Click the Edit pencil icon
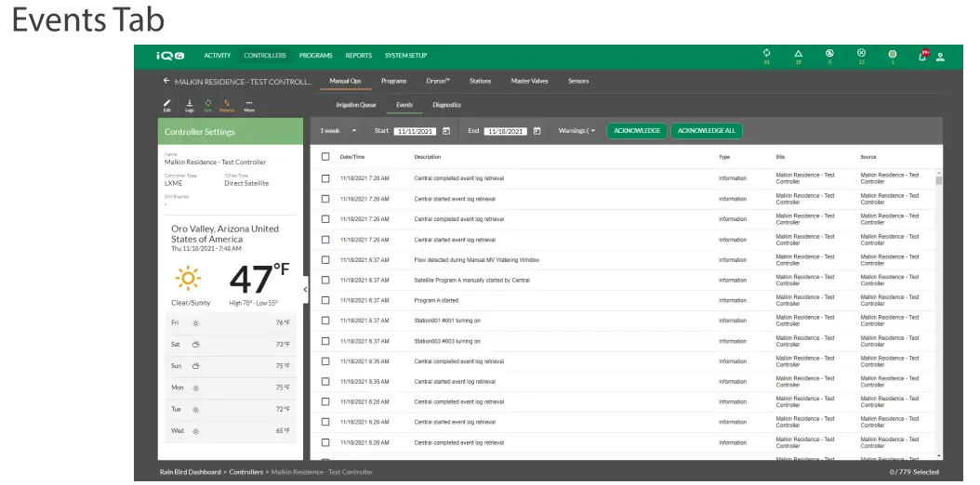This screenshot has height=485, width=980. (x=166, y=104)
